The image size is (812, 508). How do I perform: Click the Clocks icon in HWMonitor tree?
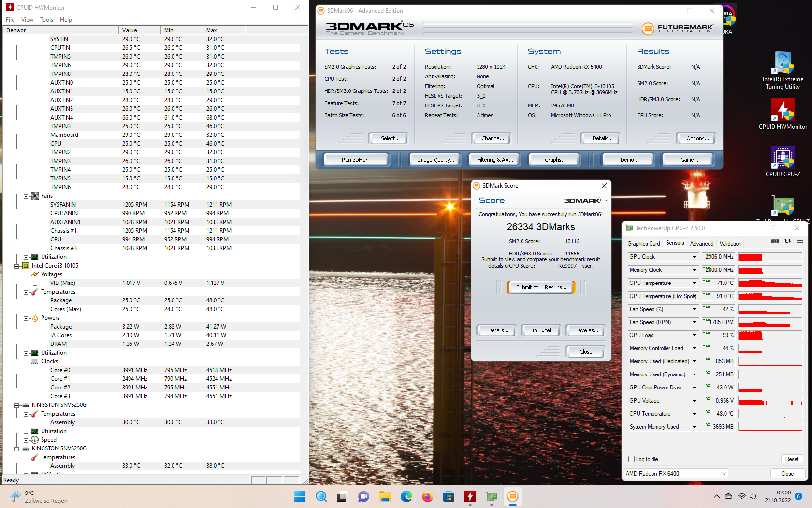pos(35,361)
